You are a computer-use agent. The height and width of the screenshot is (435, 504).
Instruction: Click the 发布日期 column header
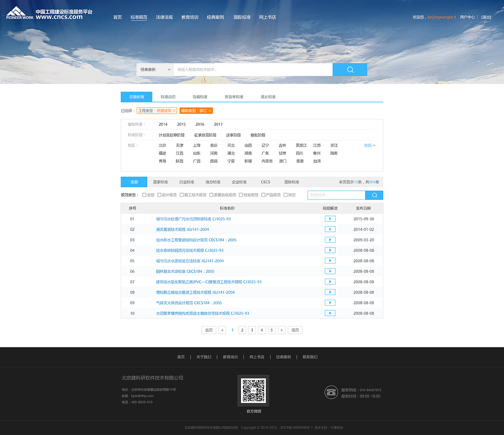[x=363, y=208]
